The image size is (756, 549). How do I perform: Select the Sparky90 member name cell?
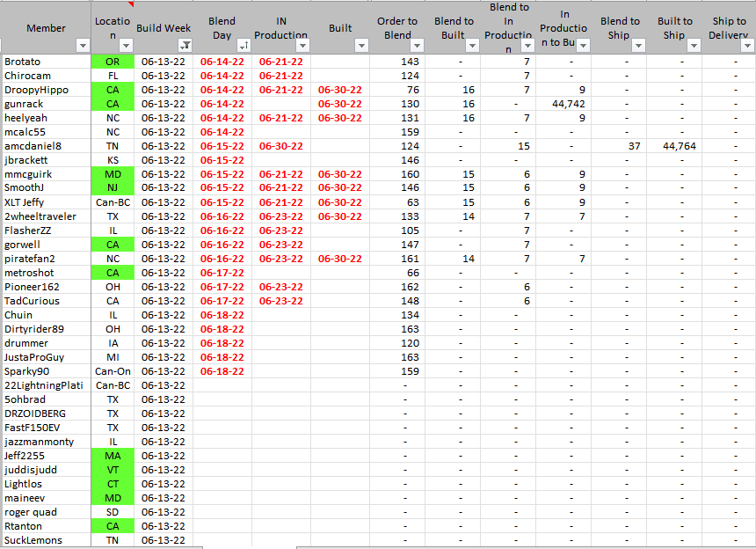(x=27, y=371)
